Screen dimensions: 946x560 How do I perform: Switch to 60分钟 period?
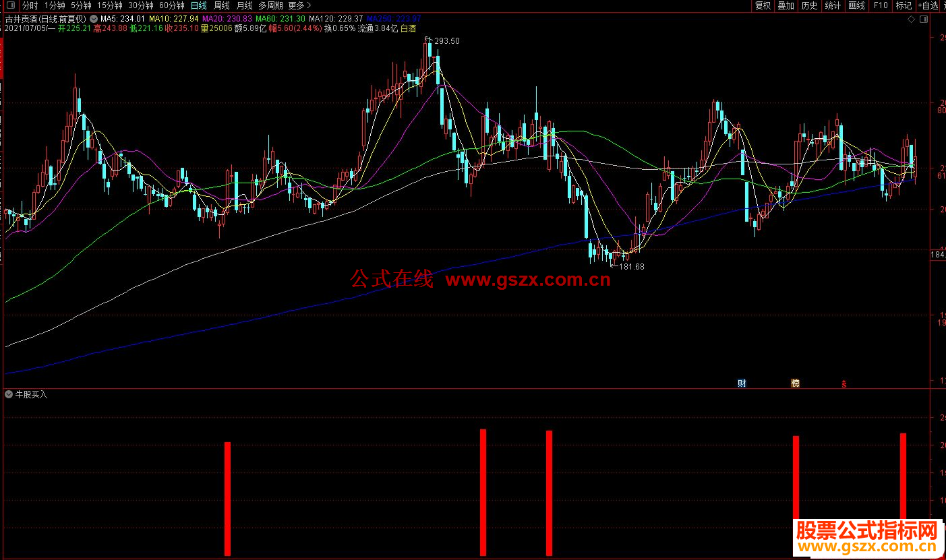171,5
